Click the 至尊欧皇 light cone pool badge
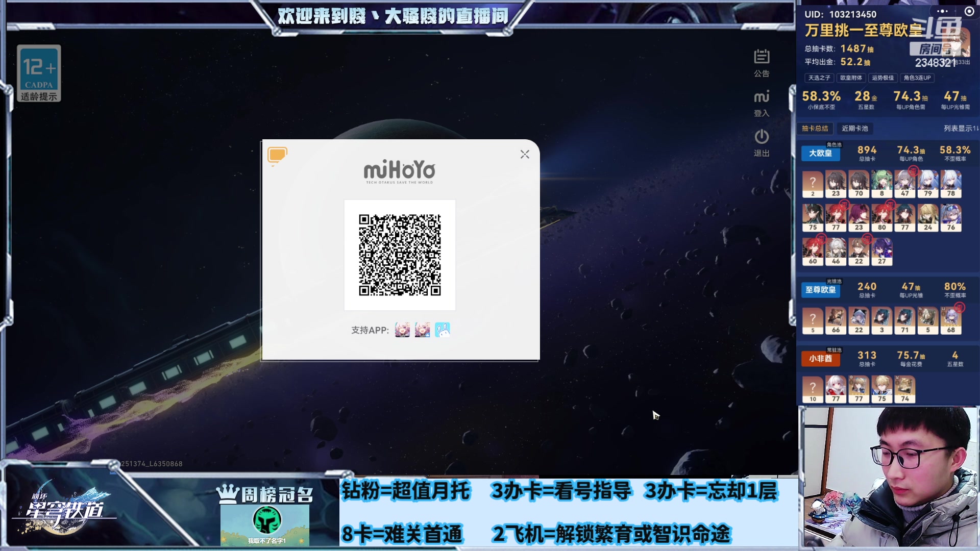980x551 pixels. pyautogui.click(x=820, y=290)
